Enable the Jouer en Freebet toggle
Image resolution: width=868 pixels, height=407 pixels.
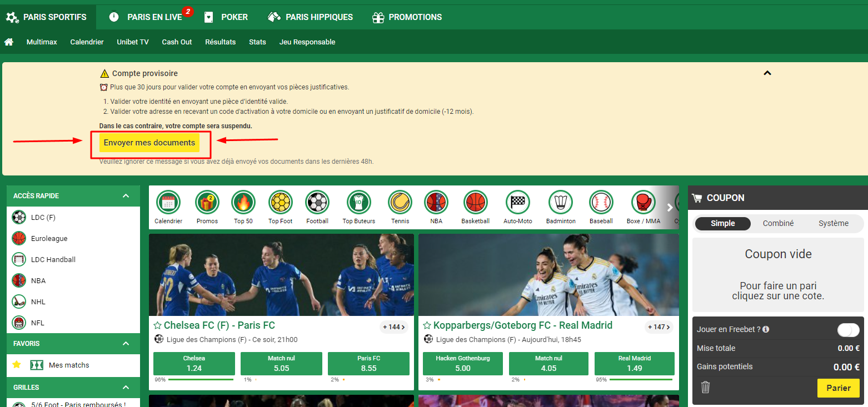[x=848, y=330]
